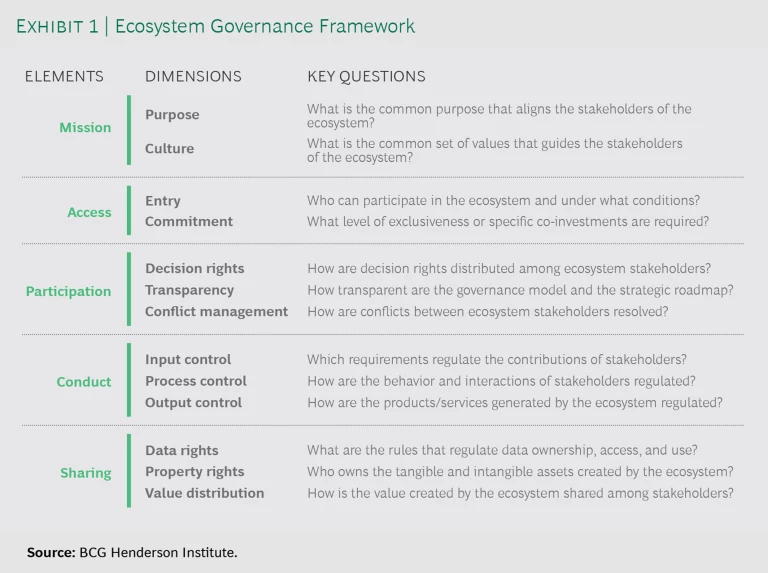Click the Purpose dimension
This screenshot has height=573, width=768.
click(172, 115)
